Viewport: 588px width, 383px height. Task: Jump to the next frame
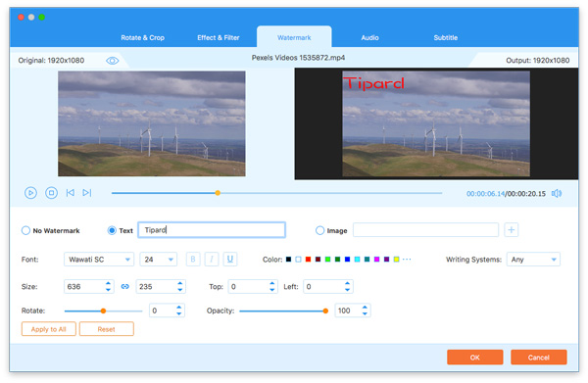(x=87, y=193)
